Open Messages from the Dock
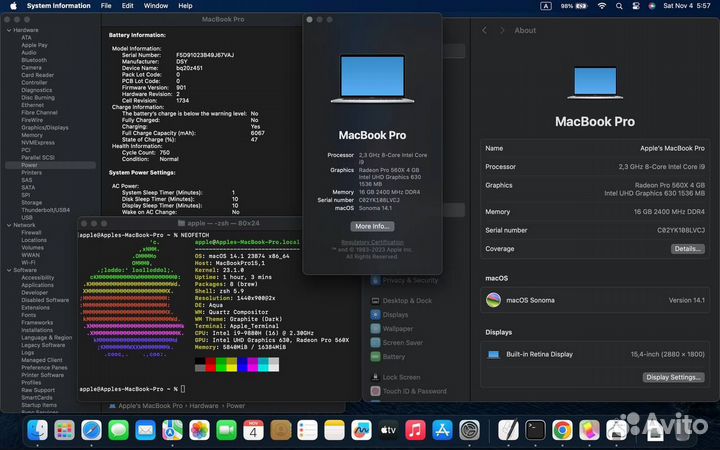720x450 pixels. pyautogui.click(x=118, y=430)
